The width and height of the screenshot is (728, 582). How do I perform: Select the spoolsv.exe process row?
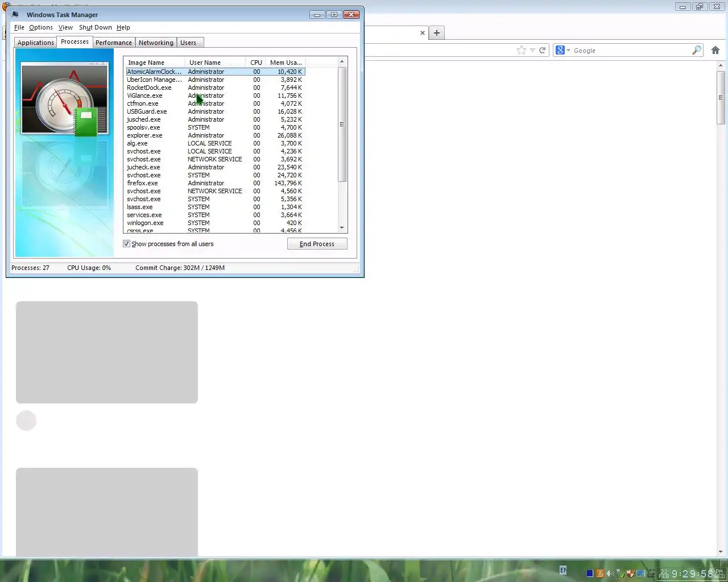tap(216, 127)
